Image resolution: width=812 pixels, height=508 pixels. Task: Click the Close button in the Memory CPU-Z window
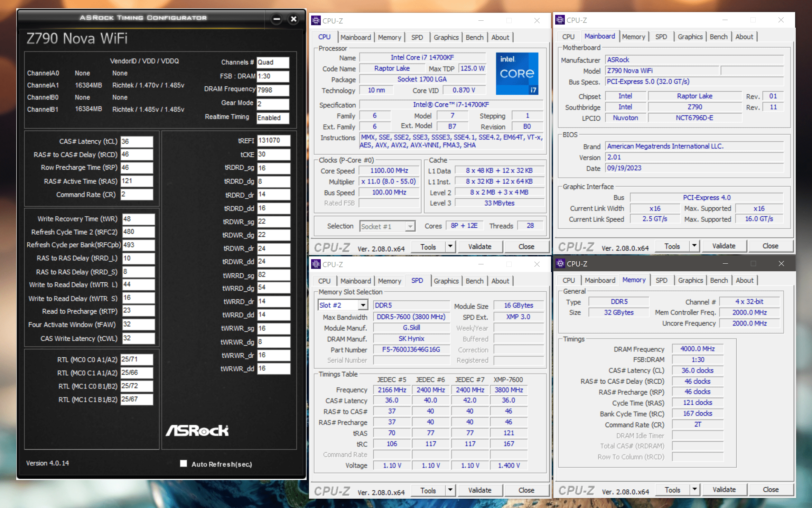(x=771, y=489)
